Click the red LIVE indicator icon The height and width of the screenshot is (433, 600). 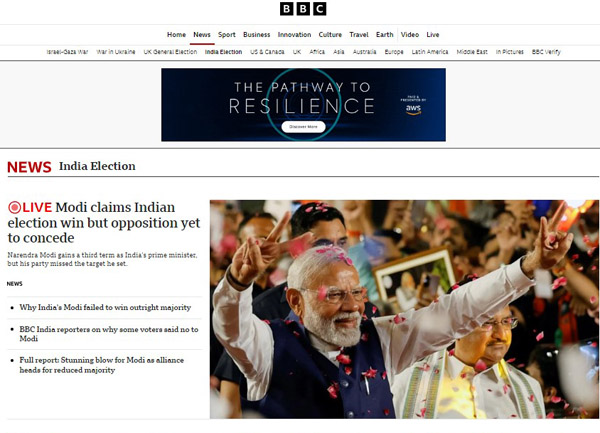coord(15,208)
